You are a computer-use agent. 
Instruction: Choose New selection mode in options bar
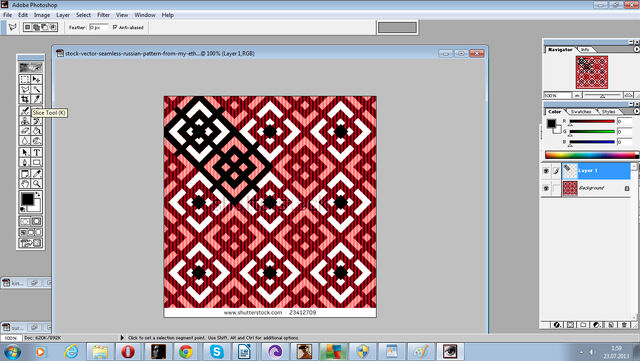[x=27, y=27]
